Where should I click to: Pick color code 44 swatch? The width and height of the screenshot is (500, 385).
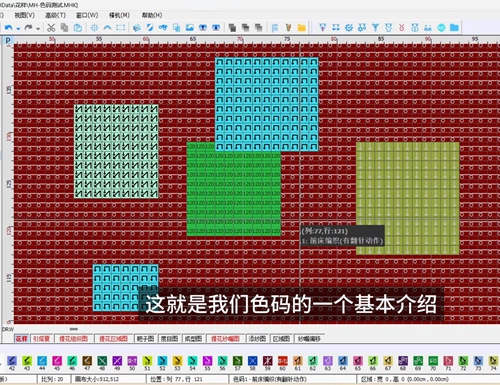click(x=42, y=361)
